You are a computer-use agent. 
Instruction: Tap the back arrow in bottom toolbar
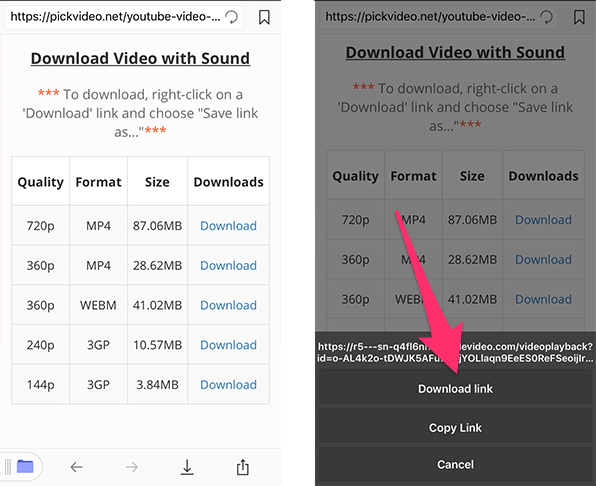coord(76,467)
